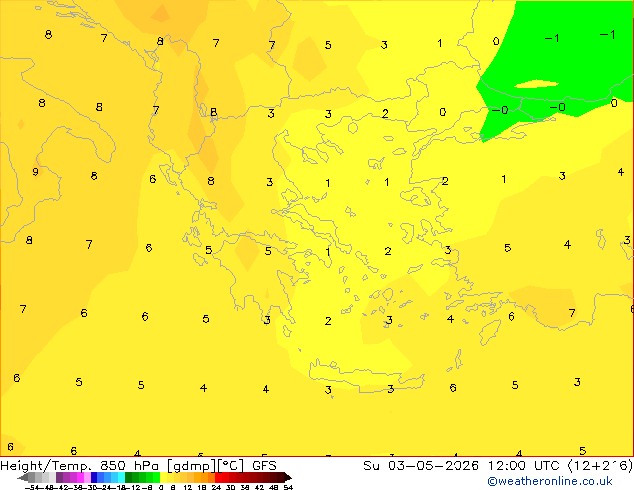Click the small yellow patch inside green zone
Image resolution: width=634 pixels, height=490 pixels.
[x=536, y=84]
